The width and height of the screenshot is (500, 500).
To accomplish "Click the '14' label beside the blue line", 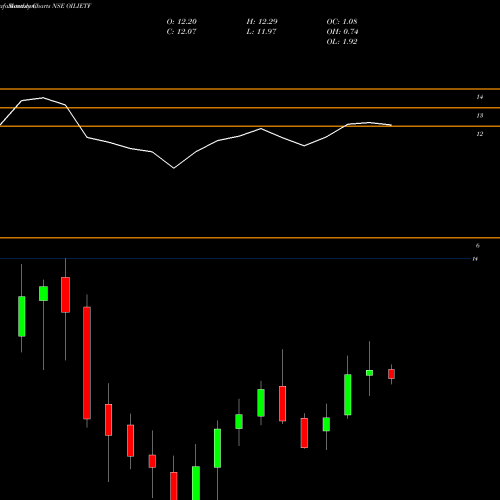I will point(475,259).
